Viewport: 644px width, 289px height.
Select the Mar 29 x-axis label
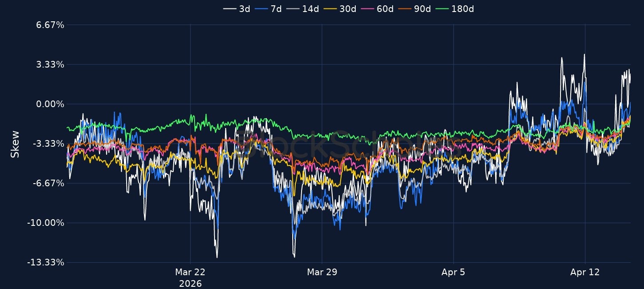coord(322,273)
